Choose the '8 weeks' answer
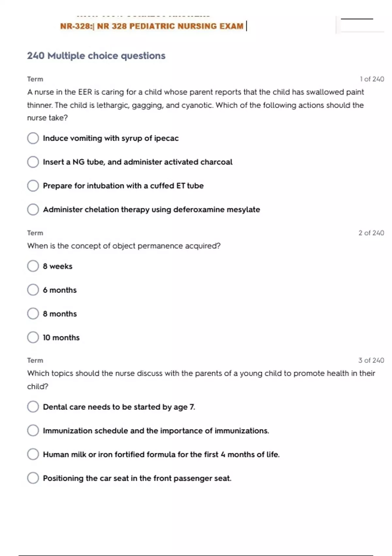This screenshot has width=392, height=556. pos(33,266)
